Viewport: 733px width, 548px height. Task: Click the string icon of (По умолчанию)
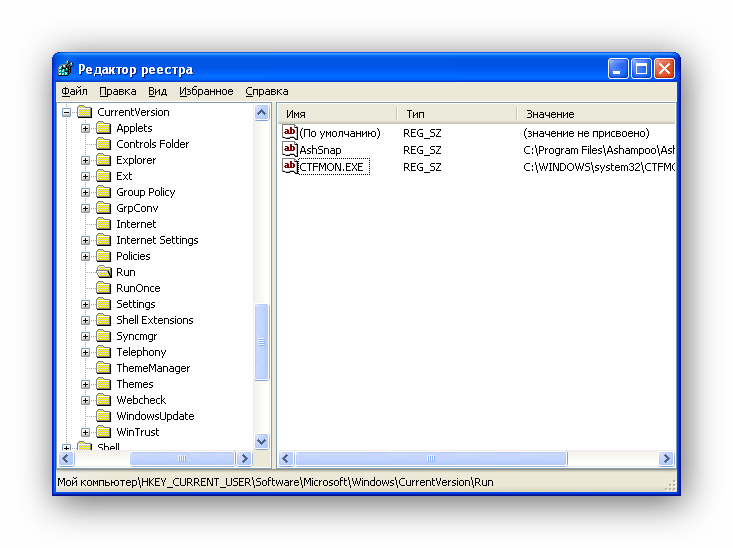tap(290, 133)
